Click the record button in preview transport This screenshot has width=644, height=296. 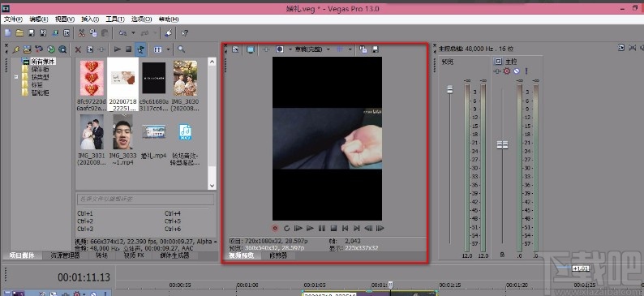point(275,228)
